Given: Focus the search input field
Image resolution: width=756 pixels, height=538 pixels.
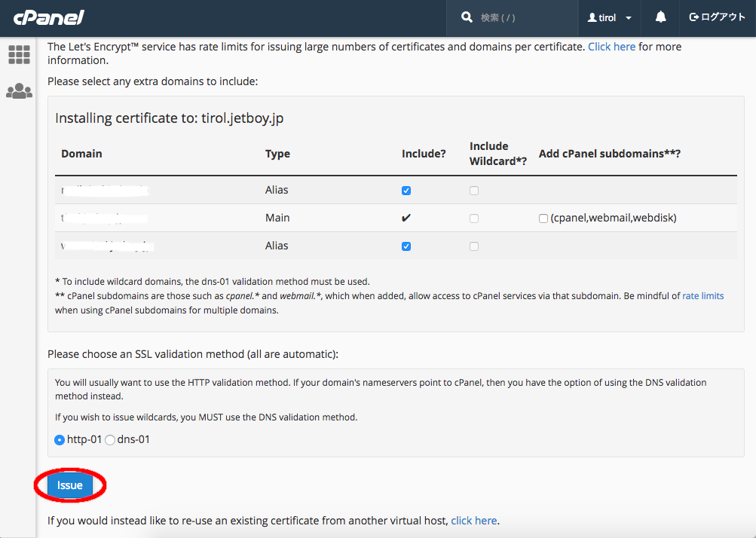Looking at the screenshot, I should pos(520,17).
